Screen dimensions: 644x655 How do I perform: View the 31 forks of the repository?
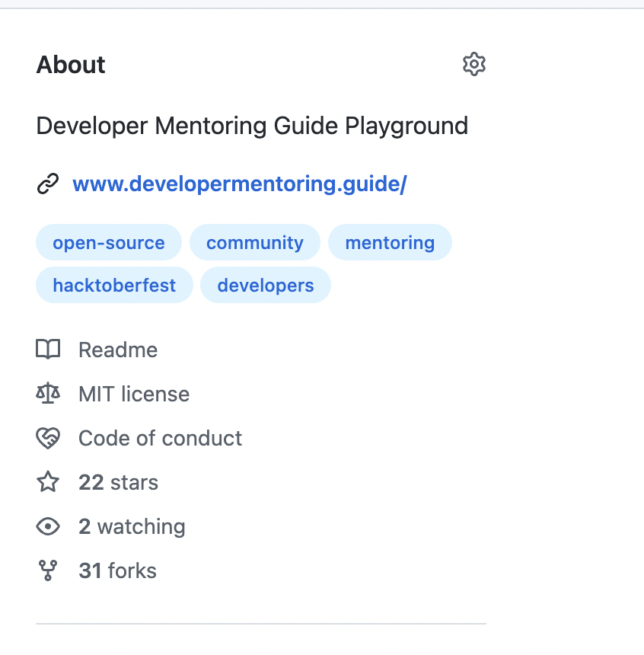click(117, 570)
